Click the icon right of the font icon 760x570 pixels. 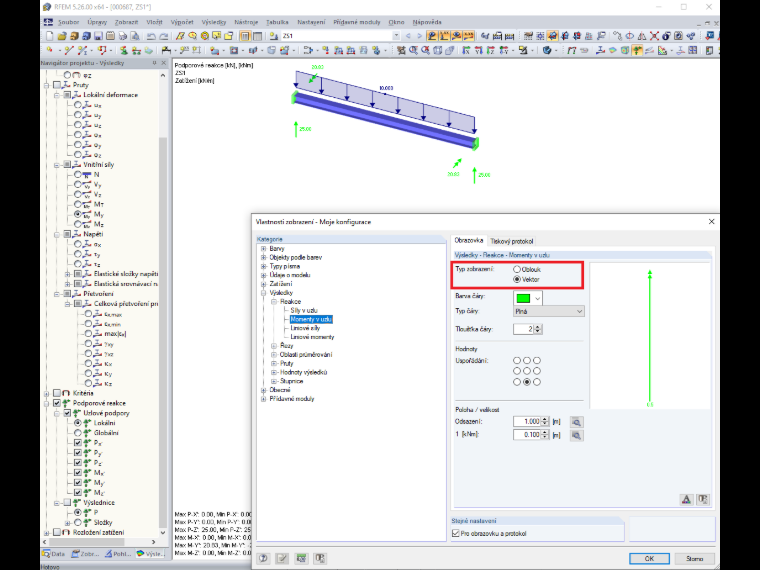tap(703, 499)
